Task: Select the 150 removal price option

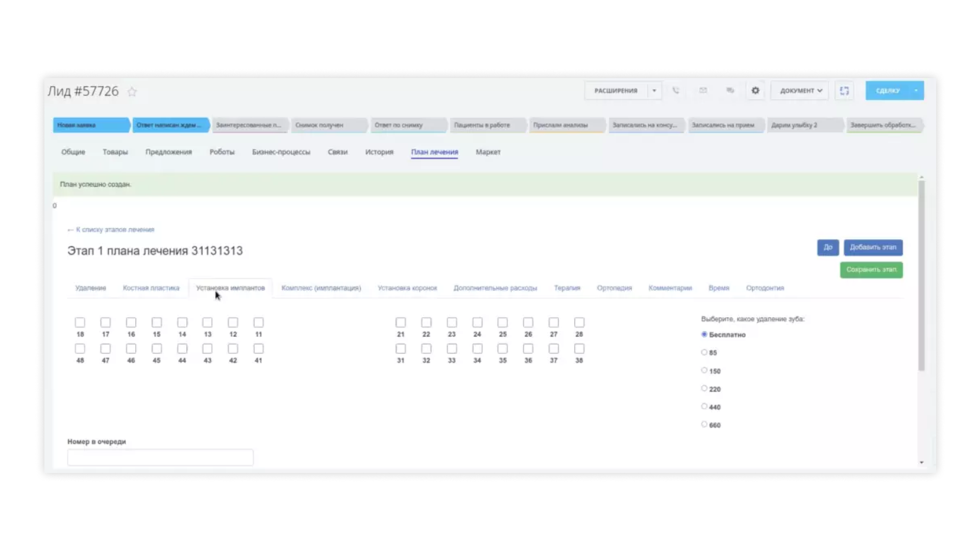Action: (704, 370)
